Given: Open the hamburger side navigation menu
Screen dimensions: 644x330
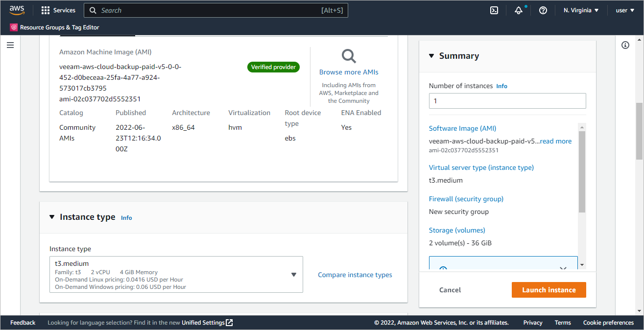Looking at the screenshot, I should [10, 45].
